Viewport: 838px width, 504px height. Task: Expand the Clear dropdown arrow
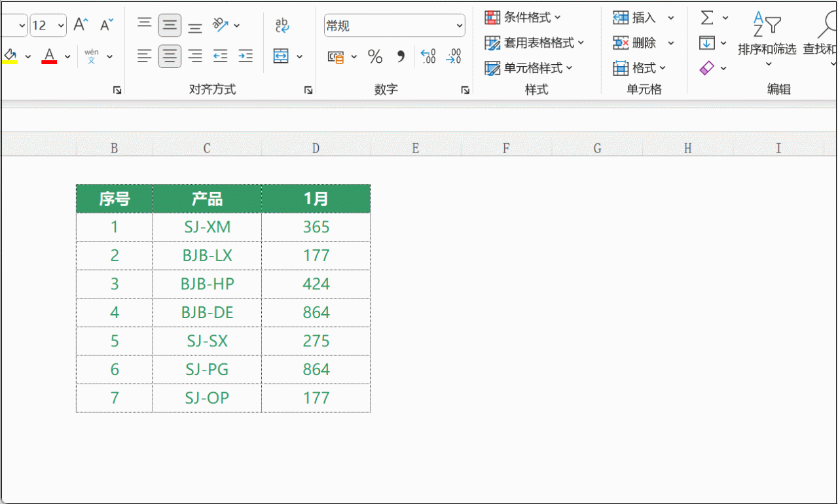click(x=724, y=68)
